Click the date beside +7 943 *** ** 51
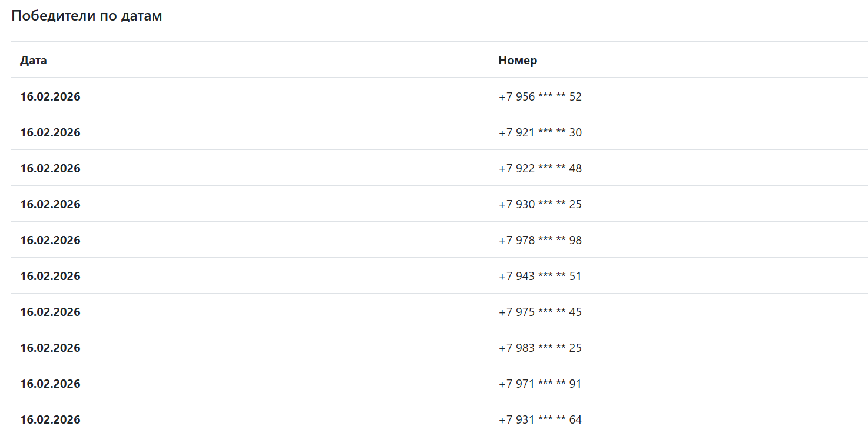Screen dimensions: 868x433 click(x=50, y=276)
